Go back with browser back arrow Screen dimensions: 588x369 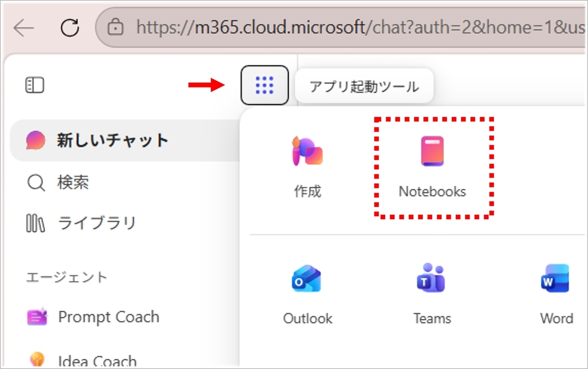tap(24, 28)
